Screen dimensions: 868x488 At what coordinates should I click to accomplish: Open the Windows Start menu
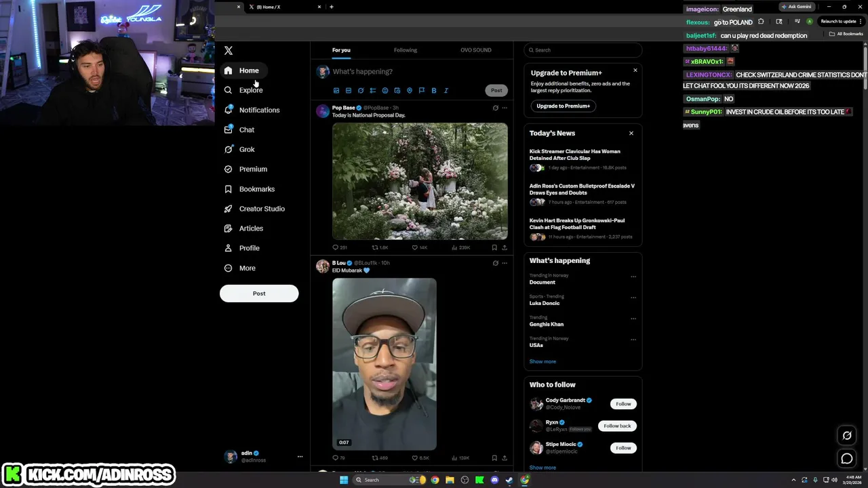(x=344, y=480)
